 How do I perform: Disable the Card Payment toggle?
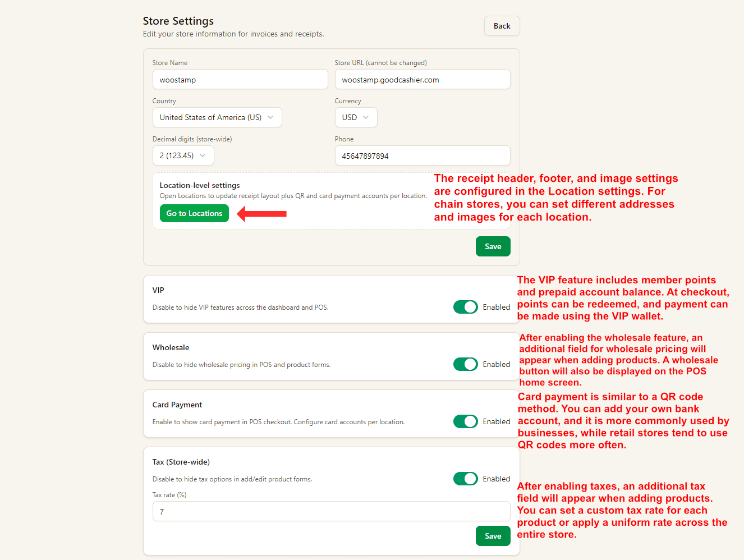pos(465,421)
